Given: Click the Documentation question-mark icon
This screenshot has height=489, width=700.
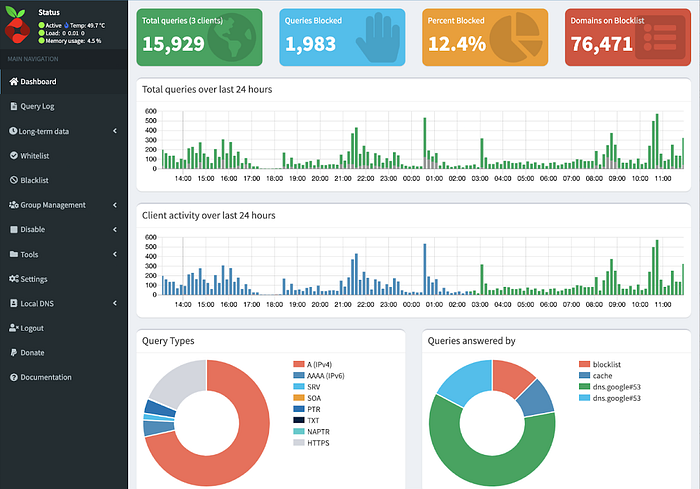Looking at the screenshot, I should click(14, 377).
